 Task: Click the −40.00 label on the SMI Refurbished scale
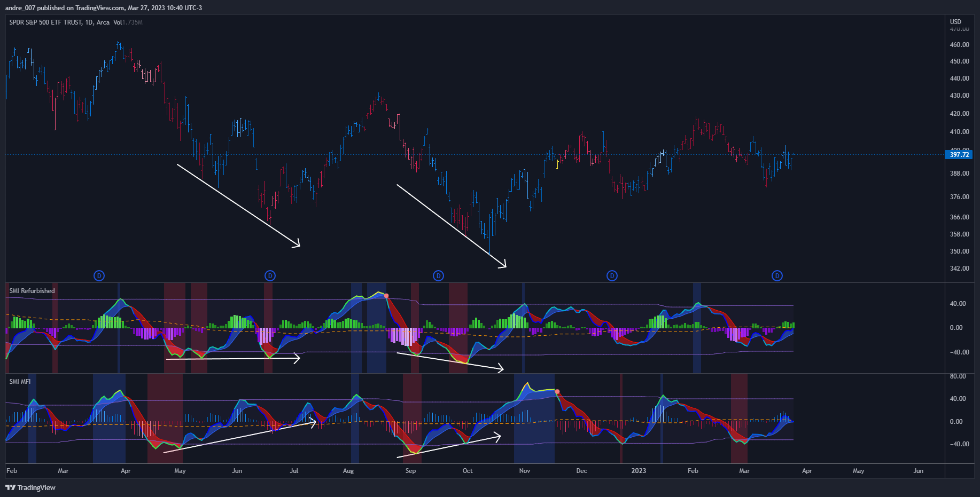[959, 352]
